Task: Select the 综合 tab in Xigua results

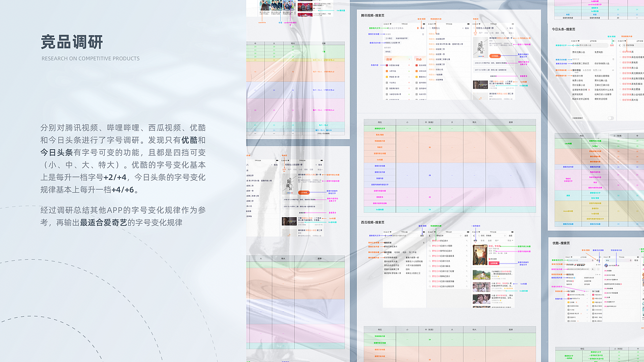Action: click(x=475, y=240)
